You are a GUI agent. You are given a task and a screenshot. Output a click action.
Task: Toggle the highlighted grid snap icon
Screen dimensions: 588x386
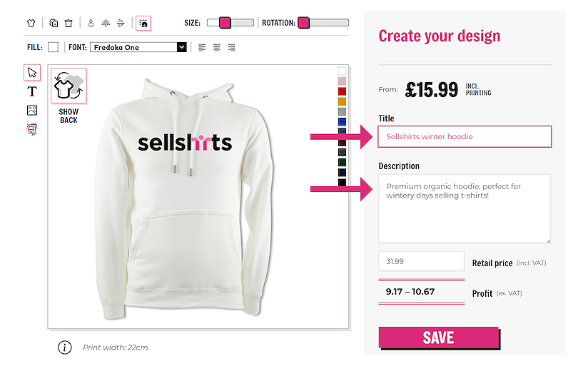coord(143,23)
